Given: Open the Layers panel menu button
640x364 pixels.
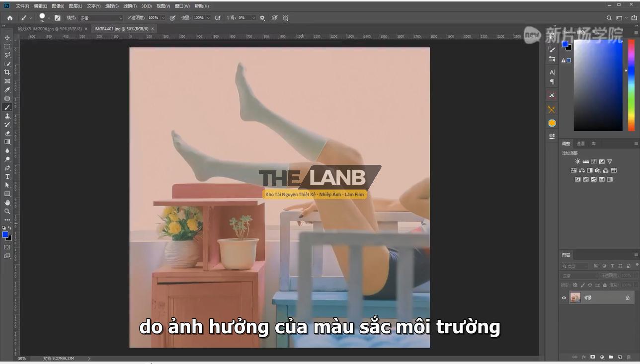Looking at the screenshot, I should [636, 255].
